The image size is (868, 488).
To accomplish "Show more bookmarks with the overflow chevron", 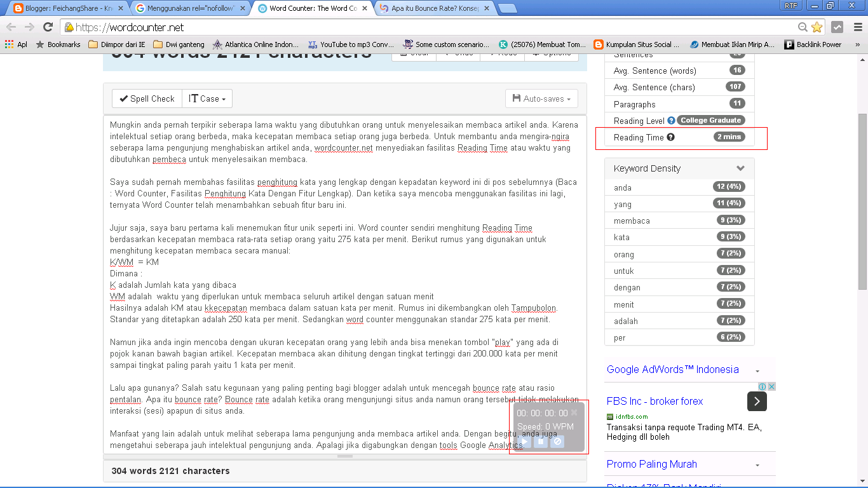I will coord(857,44).
